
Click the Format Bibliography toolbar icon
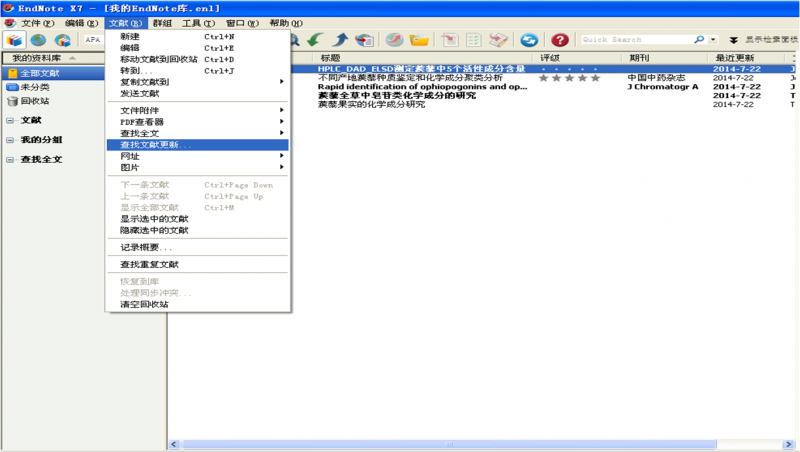pyautogui.click(x=473, y=40)
